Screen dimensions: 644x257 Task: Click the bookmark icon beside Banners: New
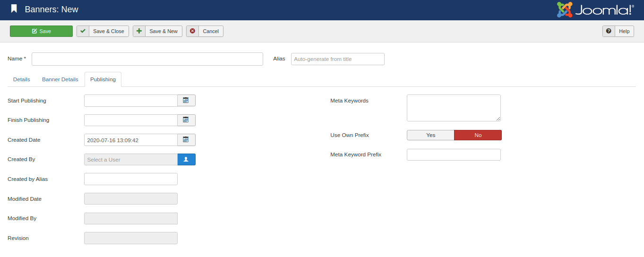[14, 9]
